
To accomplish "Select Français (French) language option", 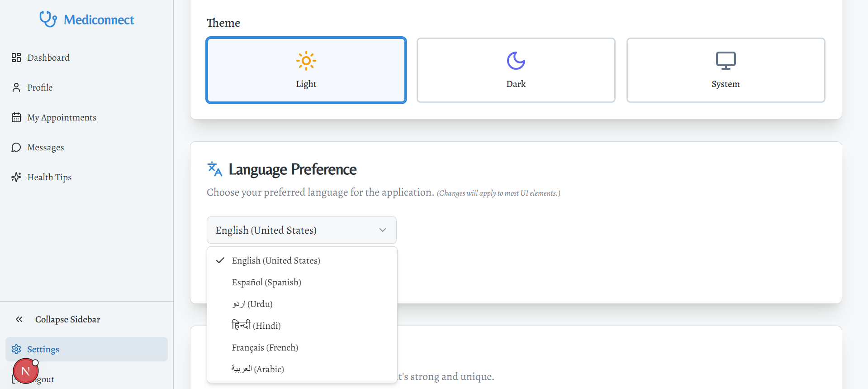I will (265, 347).
